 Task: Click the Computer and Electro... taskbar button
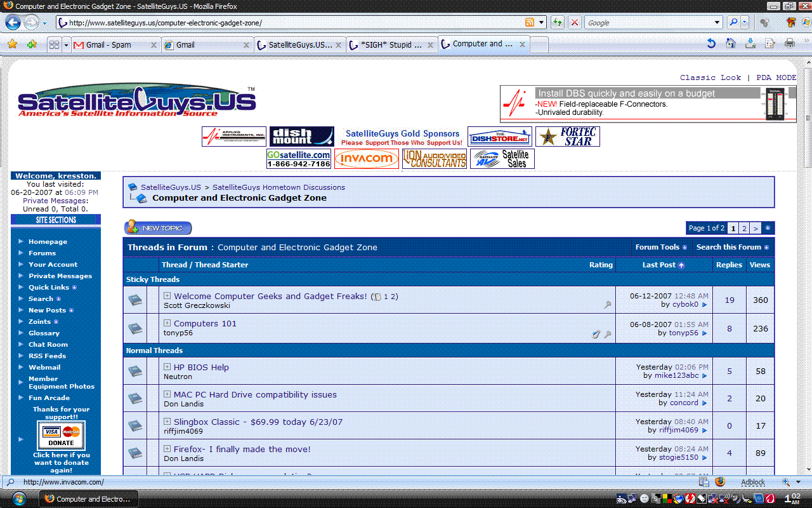click(x=88, y=499)
